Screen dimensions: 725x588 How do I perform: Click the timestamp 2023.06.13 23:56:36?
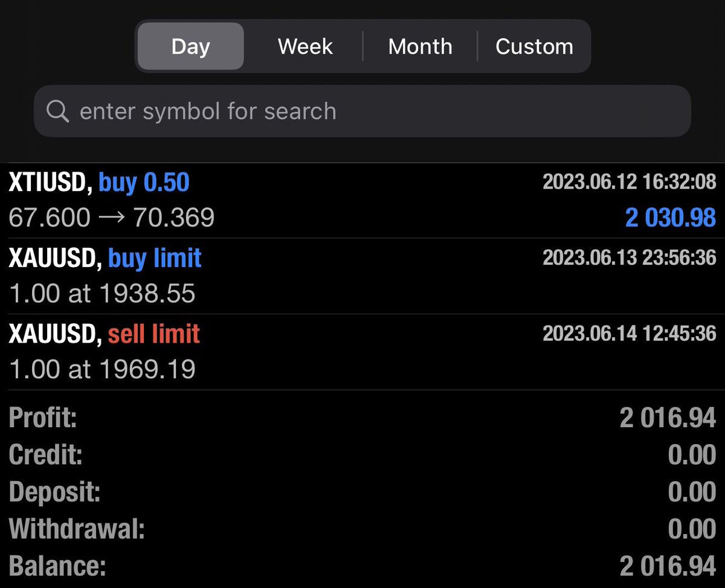[630, 258]
